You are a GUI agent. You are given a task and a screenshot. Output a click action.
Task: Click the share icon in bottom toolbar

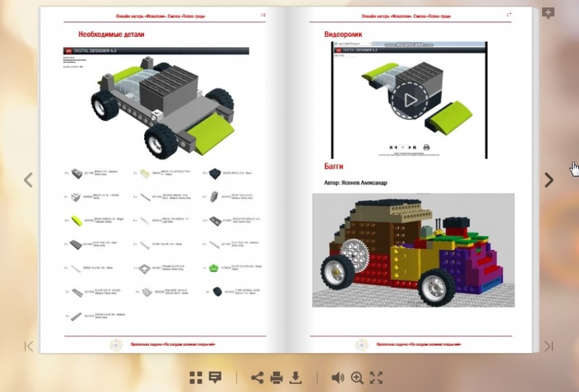pos(257,377)
